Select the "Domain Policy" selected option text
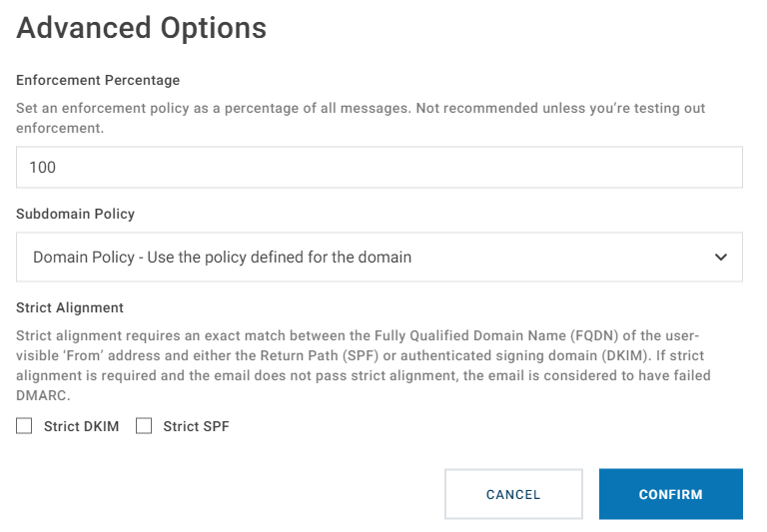The image size is (767, 532). 222,258
